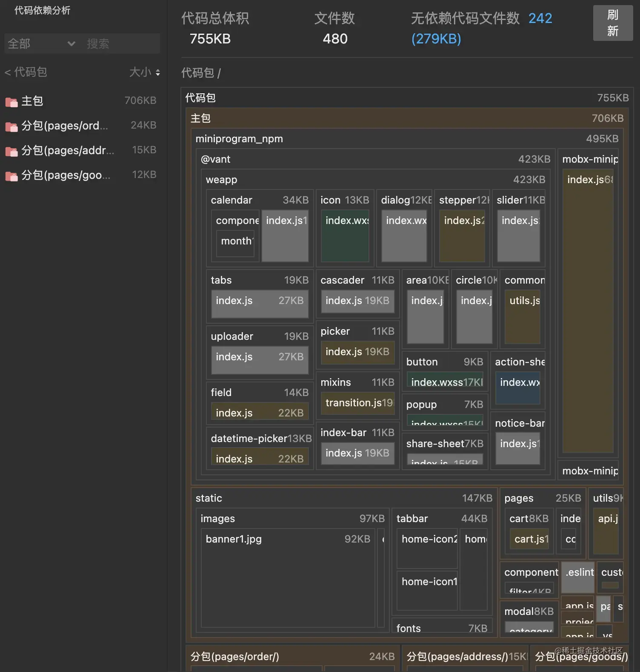Select area index.js block
The height and width of the screenshot is (672, 640).
426,317
